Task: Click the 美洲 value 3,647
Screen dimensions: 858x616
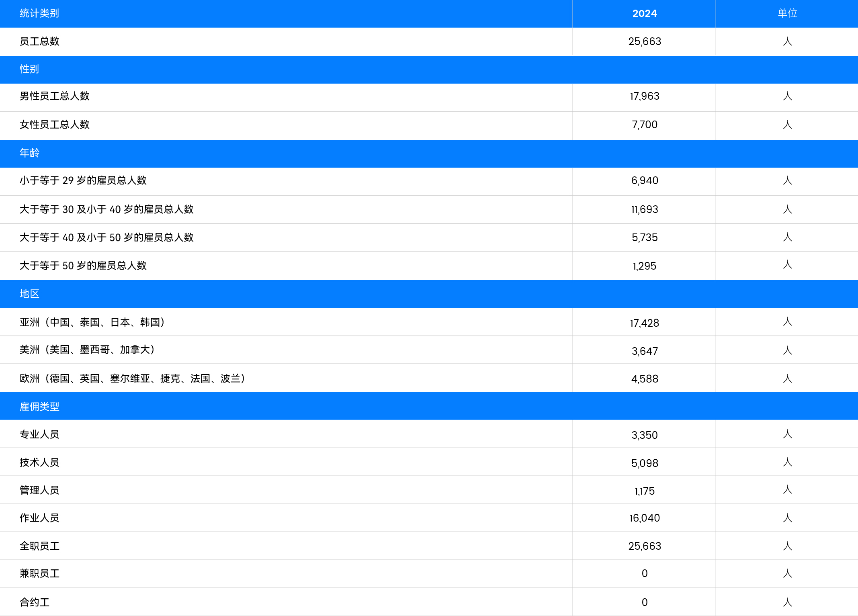Action: pyautogui.click(x=644, y=351)
